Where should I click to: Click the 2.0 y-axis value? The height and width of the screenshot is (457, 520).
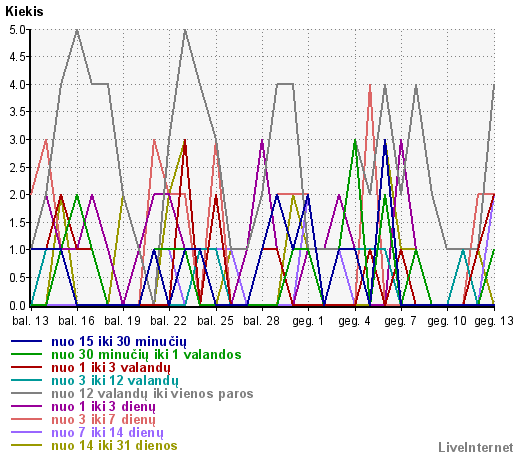click(18, 195)
